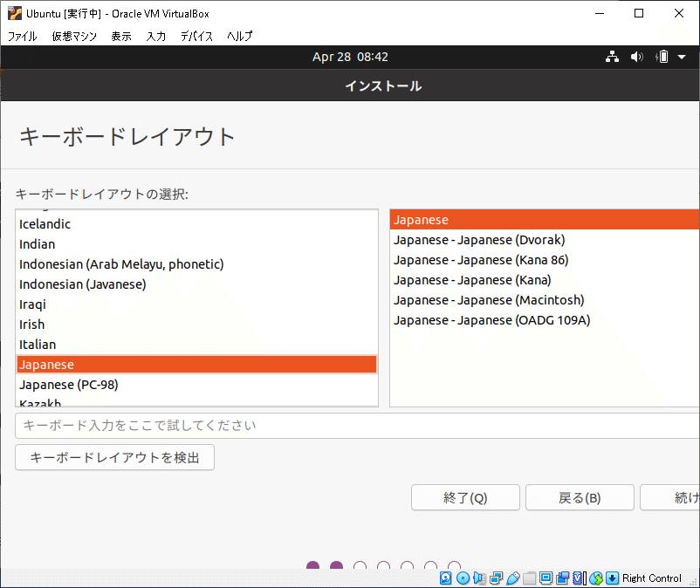700x588 pixels.
Task: Click the VirtualBox network adapters status icon
Action: (x=496, y=578)
